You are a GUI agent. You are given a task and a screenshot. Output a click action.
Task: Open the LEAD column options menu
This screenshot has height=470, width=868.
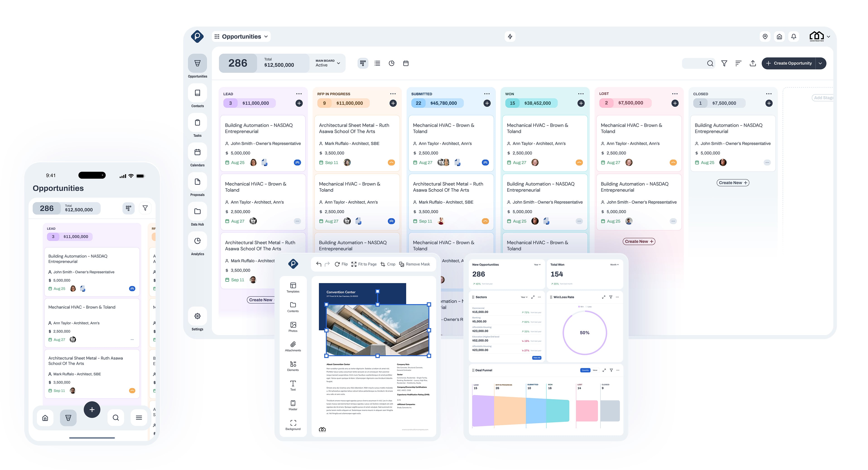299,94
